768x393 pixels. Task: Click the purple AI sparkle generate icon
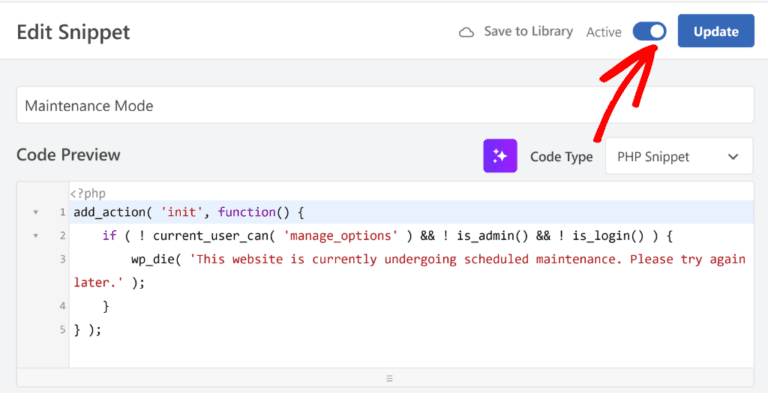point(500,156)
